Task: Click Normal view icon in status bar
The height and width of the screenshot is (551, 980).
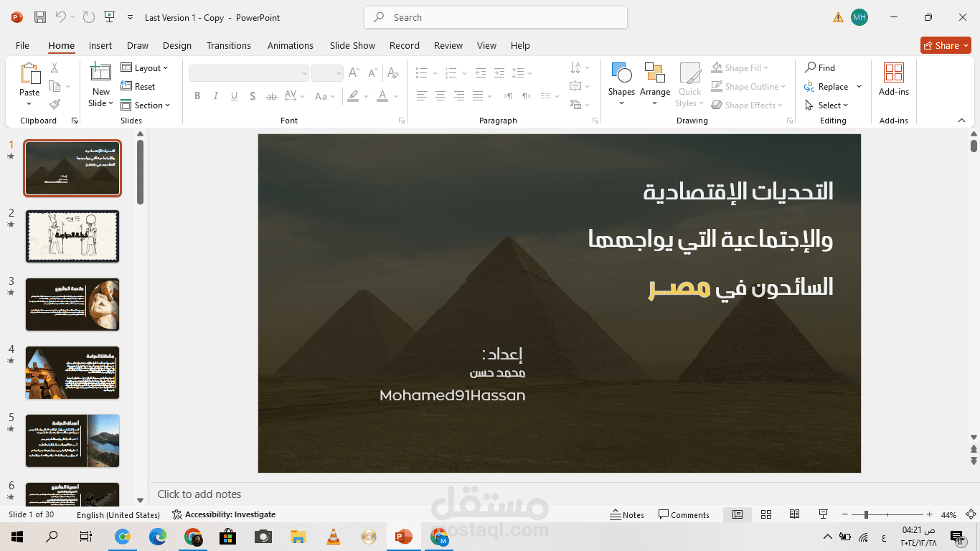Action: [738, 514]
